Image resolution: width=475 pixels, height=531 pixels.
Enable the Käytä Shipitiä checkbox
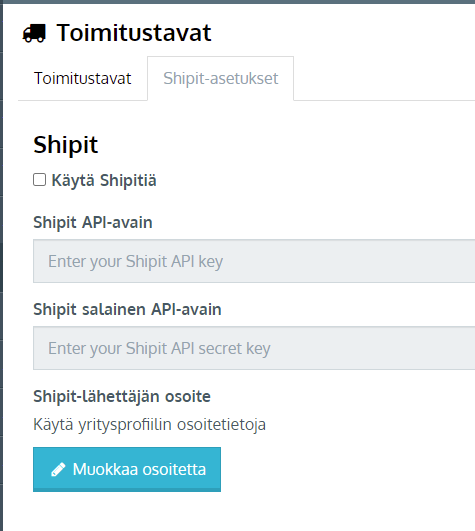click(40, 180)
